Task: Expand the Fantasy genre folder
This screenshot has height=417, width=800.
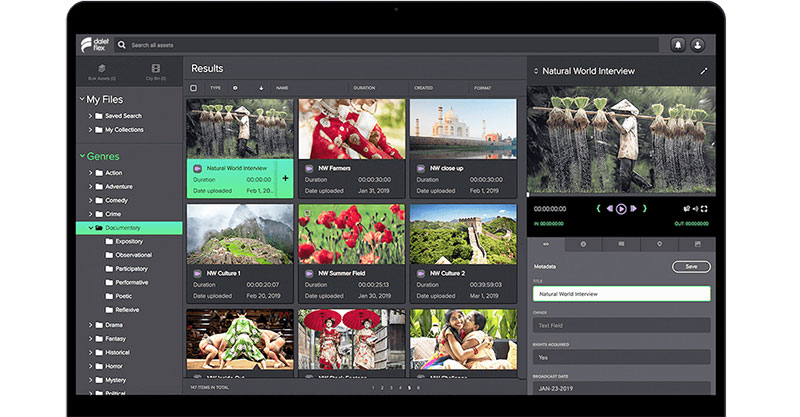Action: pos(90,339)
